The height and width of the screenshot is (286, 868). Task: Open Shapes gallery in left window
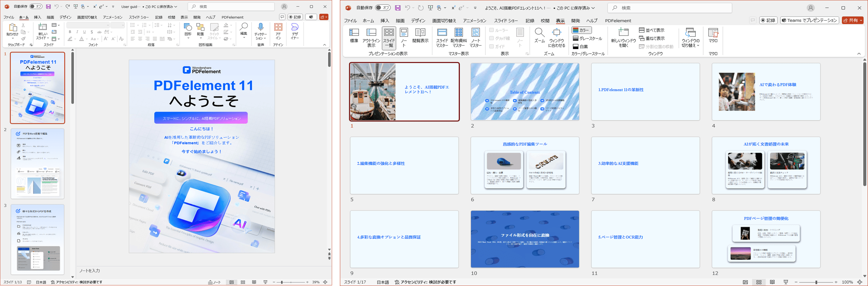click(x=188, y=27)
